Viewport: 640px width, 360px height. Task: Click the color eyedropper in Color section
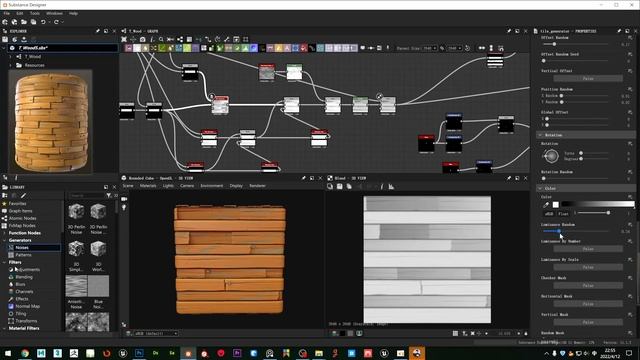click(546, 204)
